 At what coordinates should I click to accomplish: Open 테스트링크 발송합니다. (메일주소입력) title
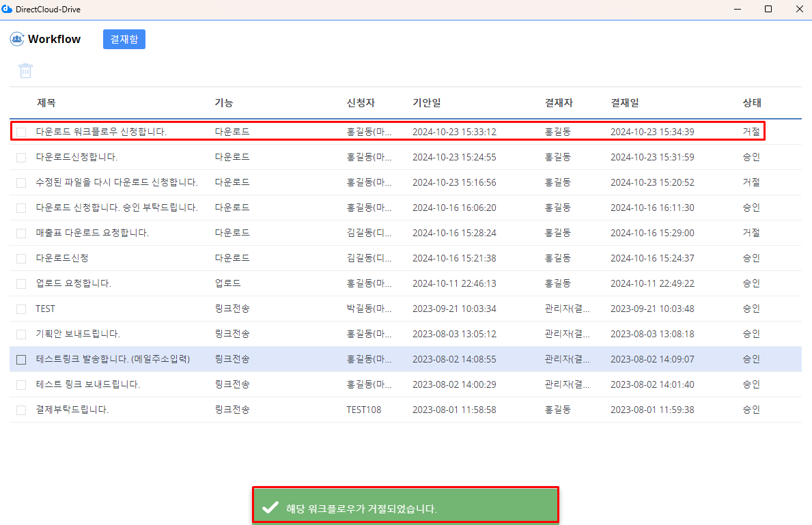pos(113,359)
